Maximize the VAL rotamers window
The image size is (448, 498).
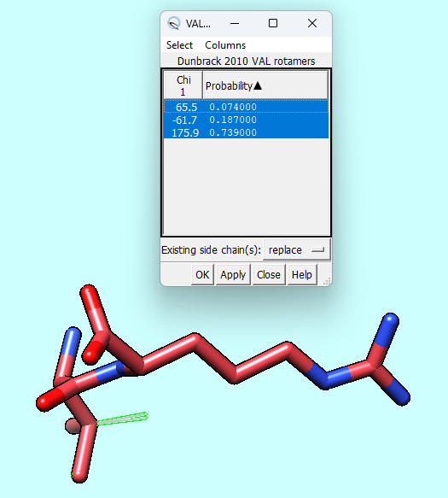pyautogui.click(x=273, y=23)
